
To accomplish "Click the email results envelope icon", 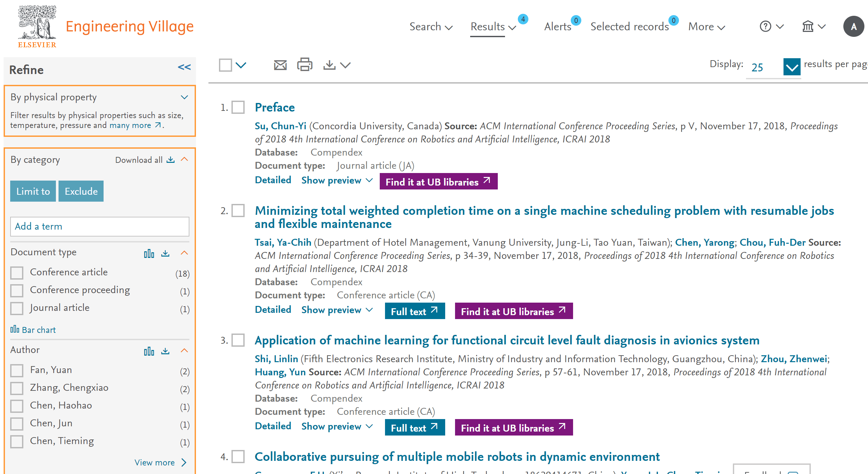I will [280, 65].
